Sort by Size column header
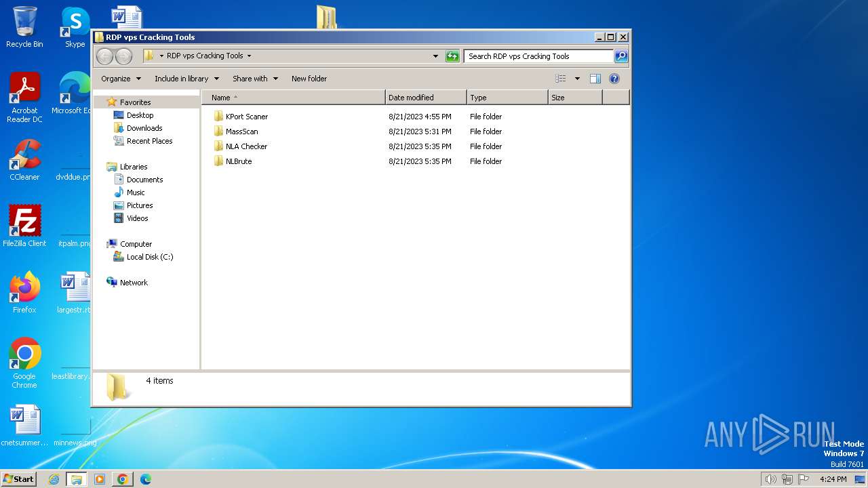The image size is (868, 488). pos(575,98)
